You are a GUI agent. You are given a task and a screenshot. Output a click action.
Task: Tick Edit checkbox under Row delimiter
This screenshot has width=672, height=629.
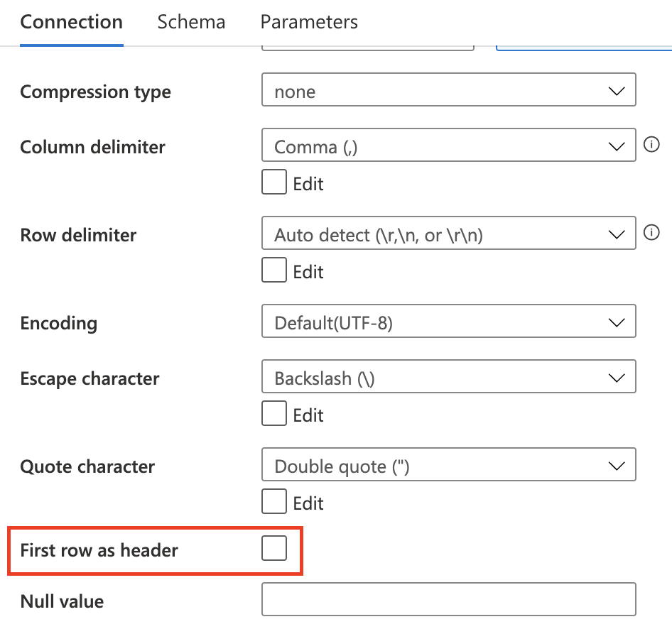pos(274,271)
